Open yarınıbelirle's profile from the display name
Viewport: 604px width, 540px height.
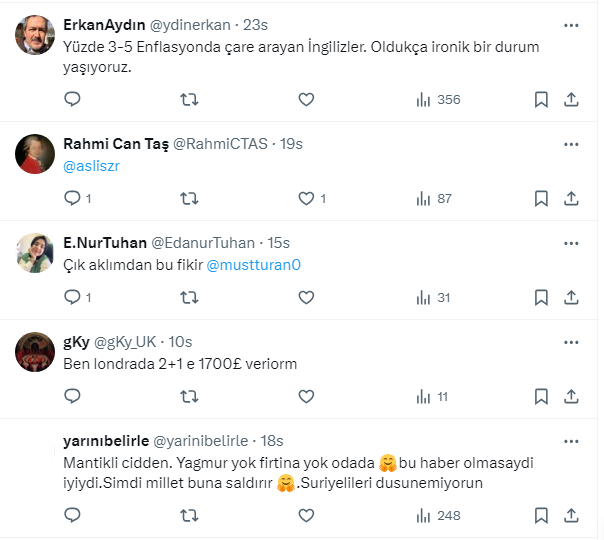point(106,441)
